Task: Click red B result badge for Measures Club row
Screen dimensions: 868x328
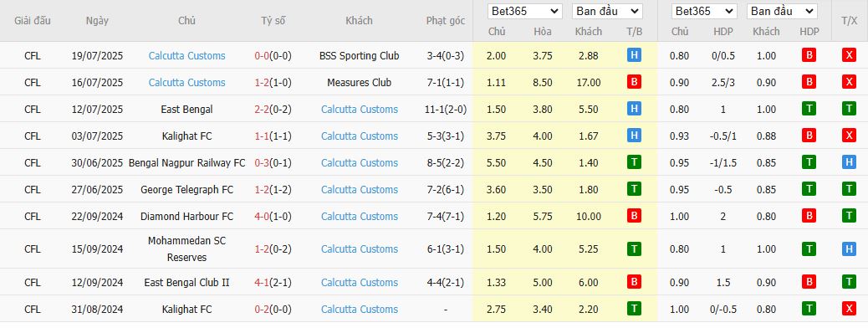Action: pos(634,82)
